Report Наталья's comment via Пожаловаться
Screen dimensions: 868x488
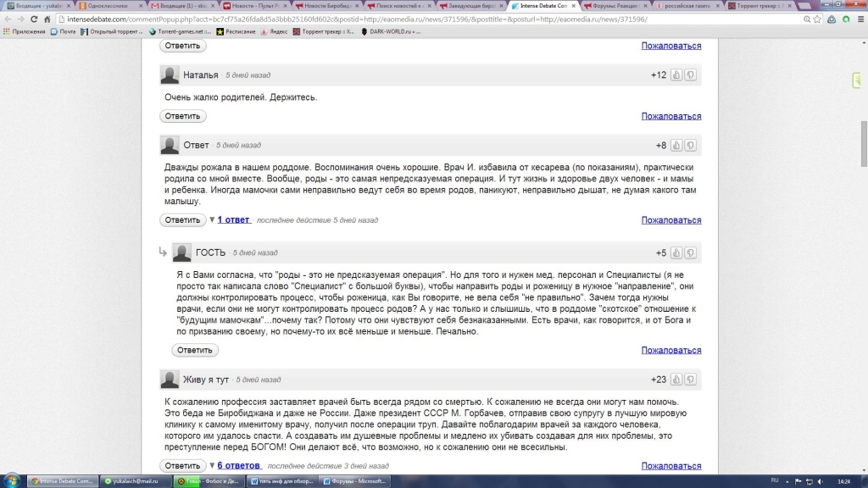click(671, 116)
